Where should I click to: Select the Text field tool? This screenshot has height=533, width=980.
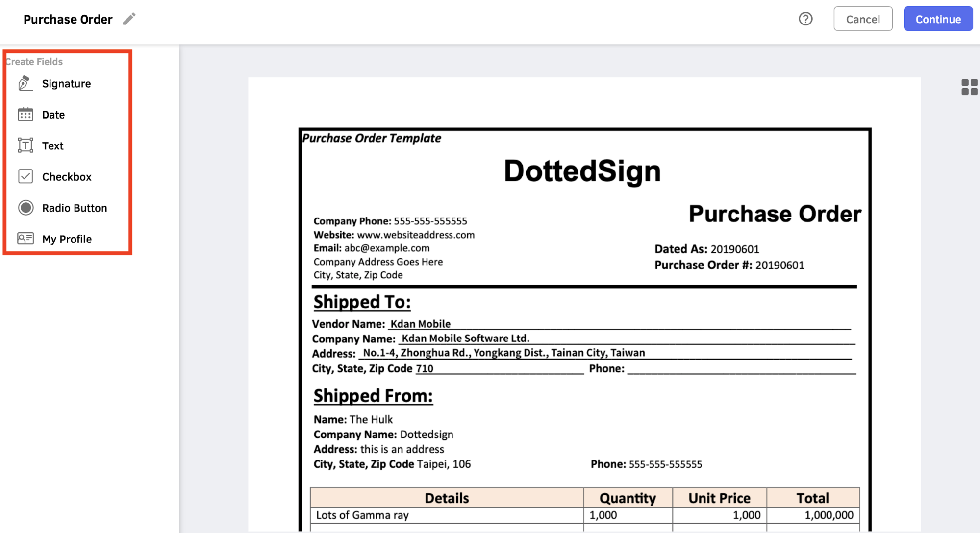52,145
